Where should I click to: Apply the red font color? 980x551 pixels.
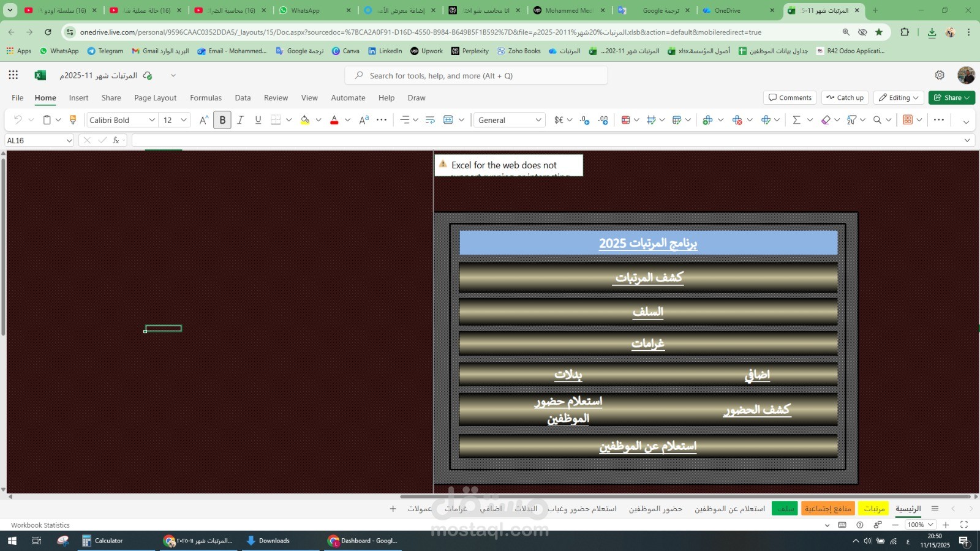[x=334, y=120]
